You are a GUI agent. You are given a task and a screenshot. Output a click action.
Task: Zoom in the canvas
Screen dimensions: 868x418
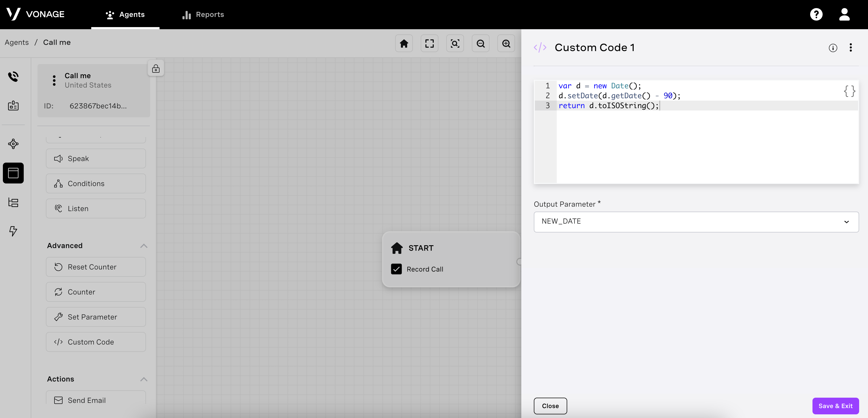(x=506, y=44)
